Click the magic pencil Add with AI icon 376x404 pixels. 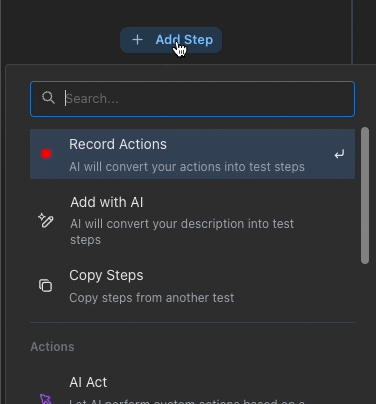point(46,220)
